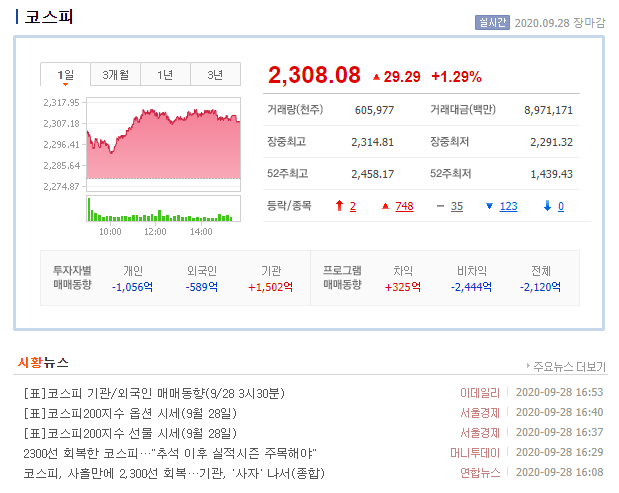Open news [표]코스피200지수 옵션 시세(9월 28일)
This screenshot has width=619, height=493.
coord(130,413)
